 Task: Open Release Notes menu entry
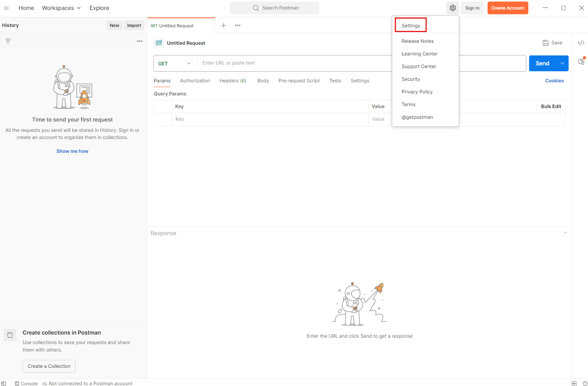pyautogui.click(x=418, y=41)
